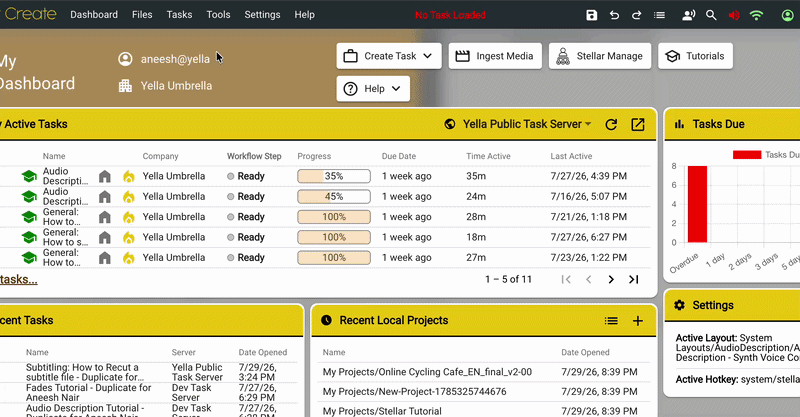Click the Ready status dot of first task

(231, 176)
